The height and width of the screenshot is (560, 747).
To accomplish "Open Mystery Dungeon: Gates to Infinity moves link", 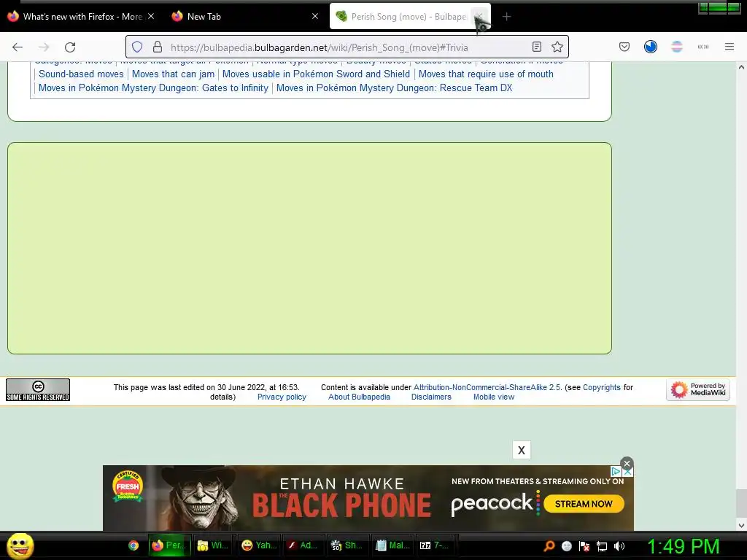I will point(153,88).
